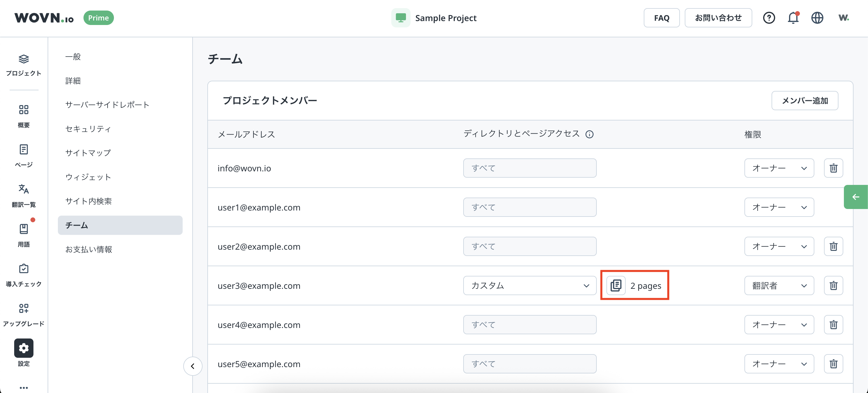Image resolution: width=868 pixels, height=393 pixels.
Task: Click the FAQ button
Action: [x=662, y=18]
